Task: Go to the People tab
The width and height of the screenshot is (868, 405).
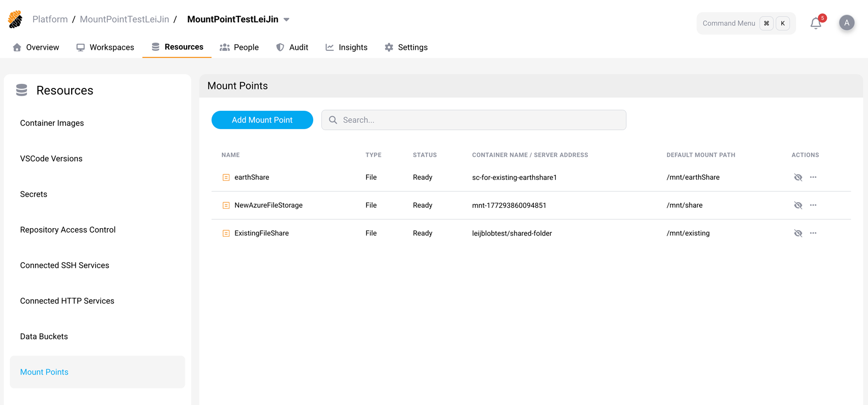Action: tap(239, 47)
